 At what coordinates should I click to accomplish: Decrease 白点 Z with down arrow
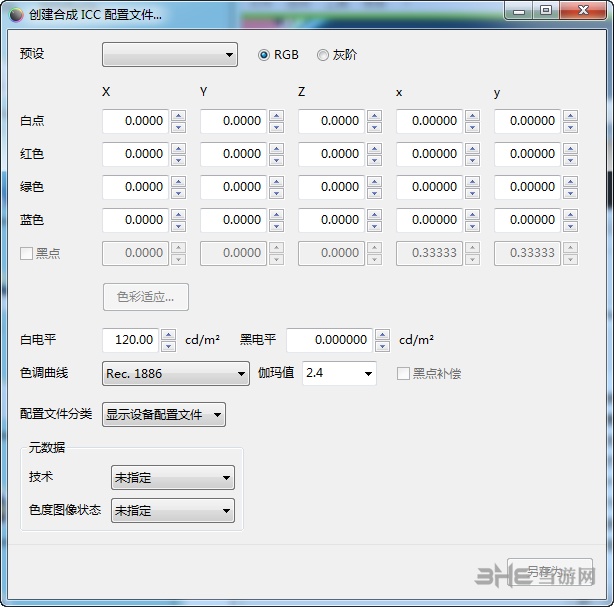(x=374, y=127)
